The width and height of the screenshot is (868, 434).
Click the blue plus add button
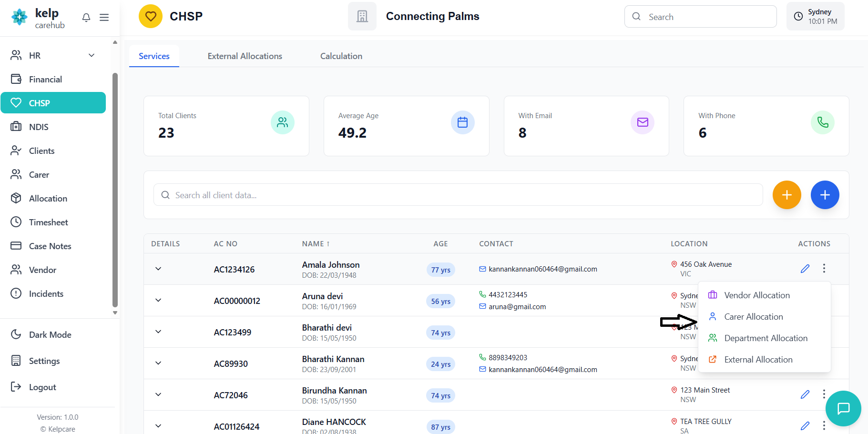point(825,195)
